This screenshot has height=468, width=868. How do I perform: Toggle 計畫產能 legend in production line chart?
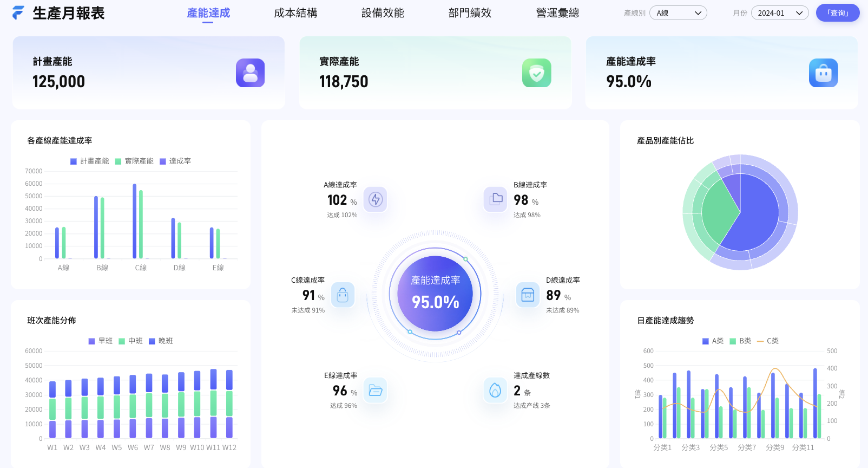pyautogui.click(x=90, y=161)
